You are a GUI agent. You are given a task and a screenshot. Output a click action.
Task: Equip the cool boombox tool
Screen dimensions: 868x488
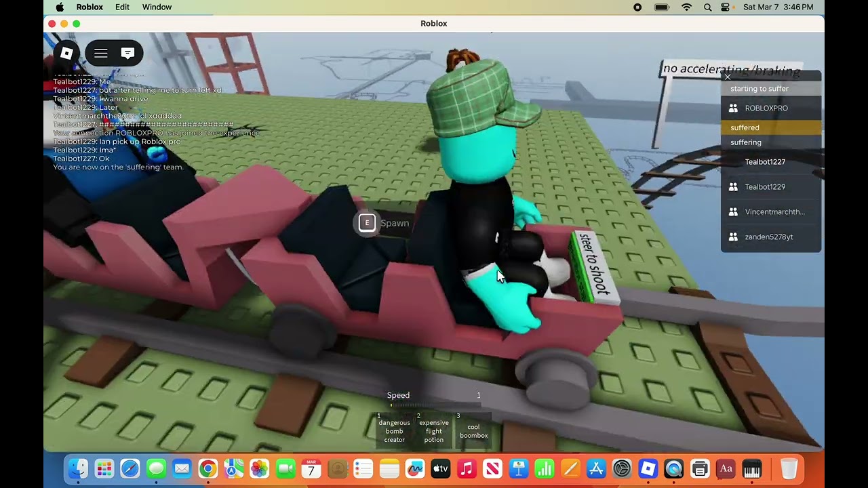point(473,430)
